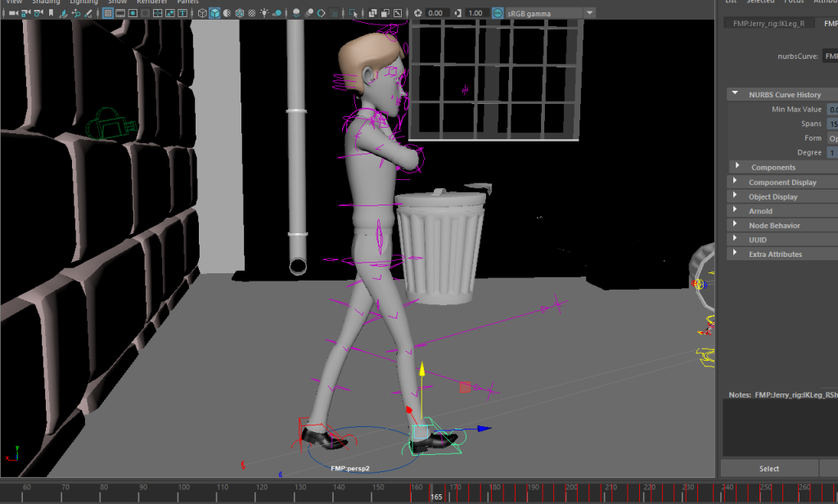Click the nurbsCurve label
Viewport: 838px width, 504px height.
797,56
